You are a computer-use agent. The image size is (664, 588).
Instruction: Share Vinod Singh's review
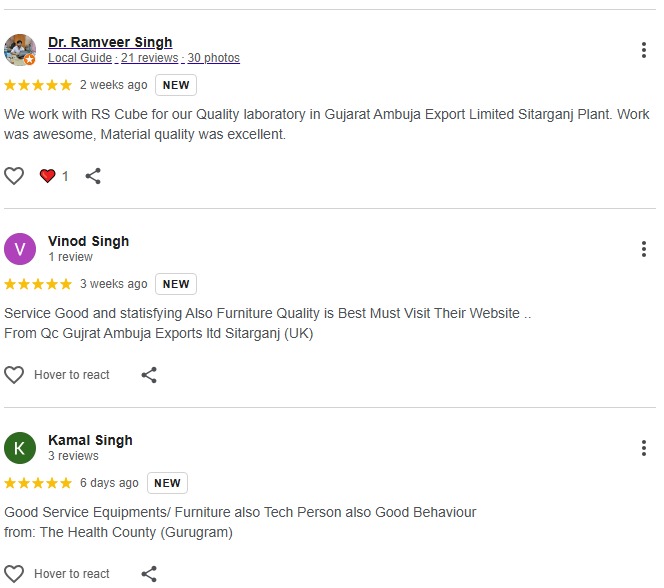[x=149, y=375]
